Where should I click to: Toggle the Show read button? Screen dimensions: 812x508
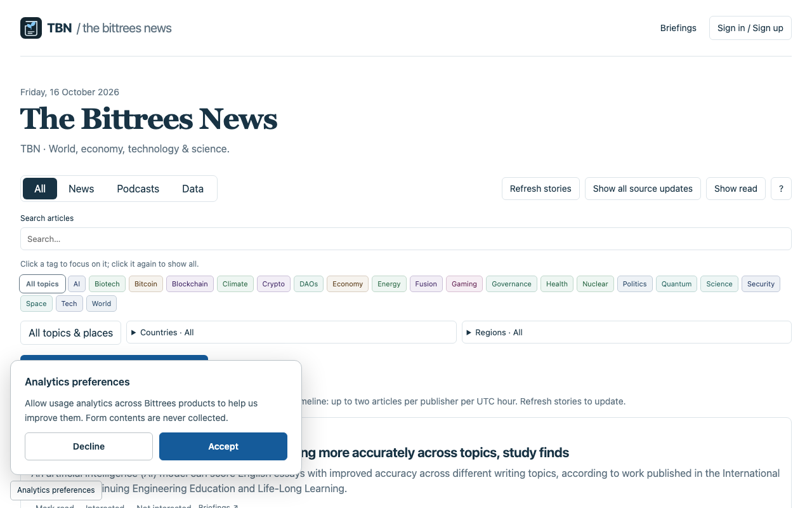coord(736,189)
